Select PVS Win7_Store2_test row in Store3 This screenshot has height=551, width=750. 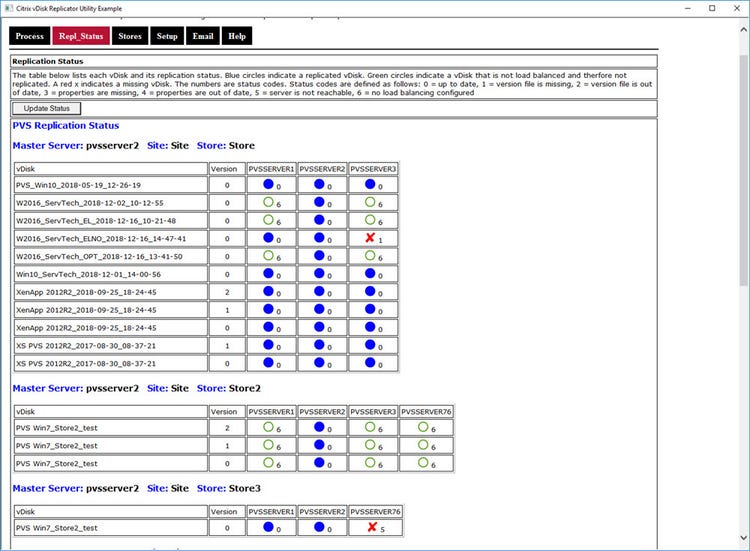(x=111, y=528)
